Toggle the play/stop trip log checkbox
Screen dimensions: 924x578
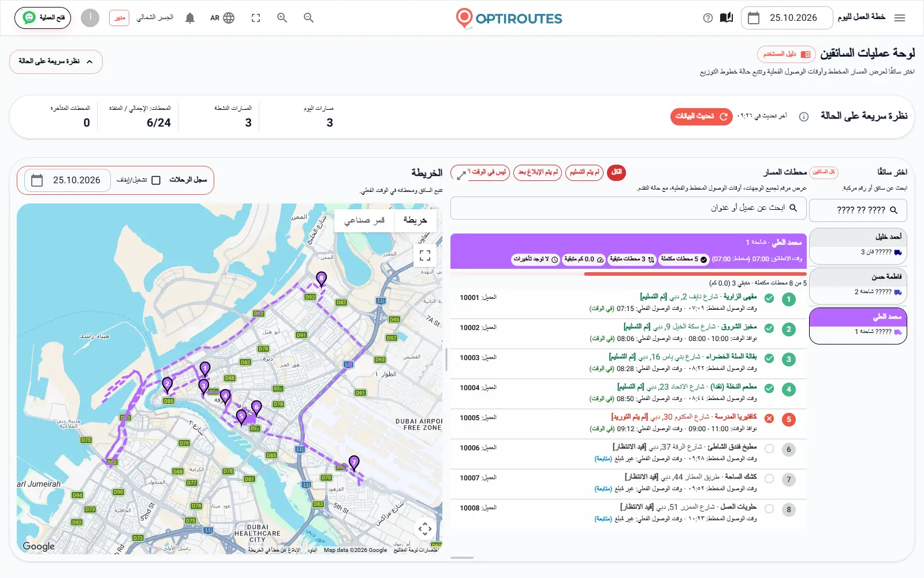[x=156, y=180]
